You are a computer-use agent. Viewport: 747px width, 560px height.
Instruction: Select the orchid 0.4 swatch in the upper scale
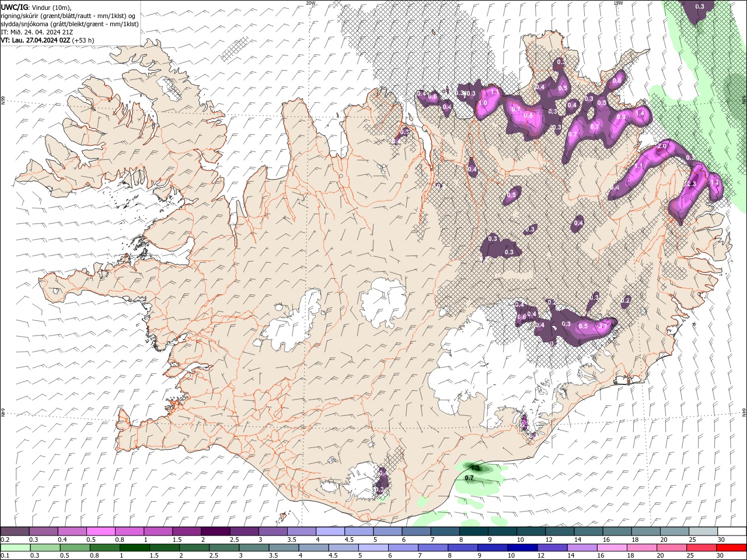[72, 531]
